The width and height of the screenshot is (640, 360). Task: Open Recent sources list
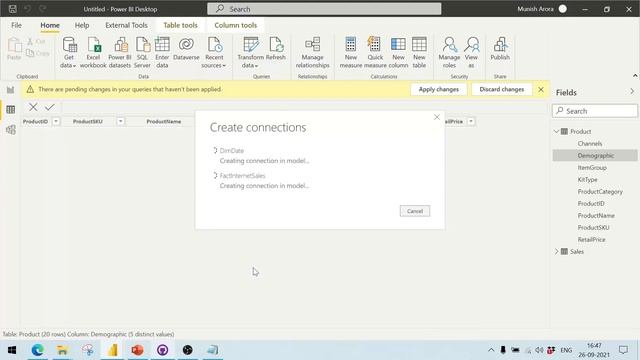pyautogui.click(x=214, y=52)
